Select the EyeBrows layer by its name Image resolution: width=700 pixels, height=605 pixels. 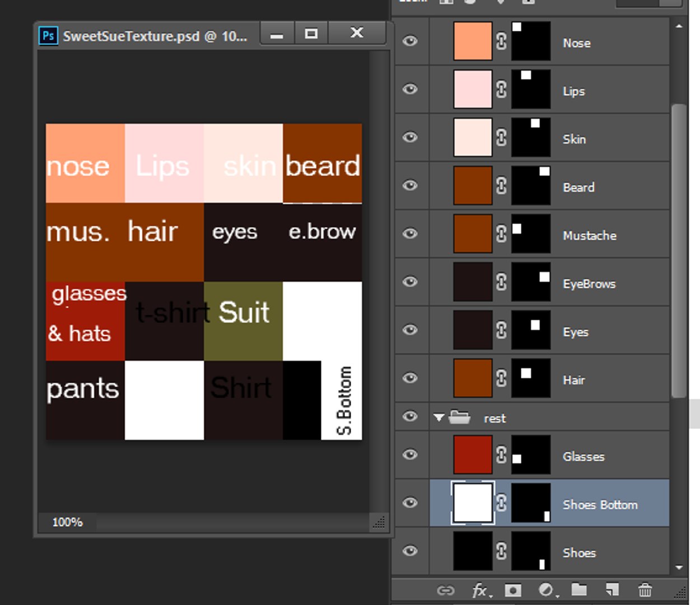pyautogui.click(x=589, y=283)
